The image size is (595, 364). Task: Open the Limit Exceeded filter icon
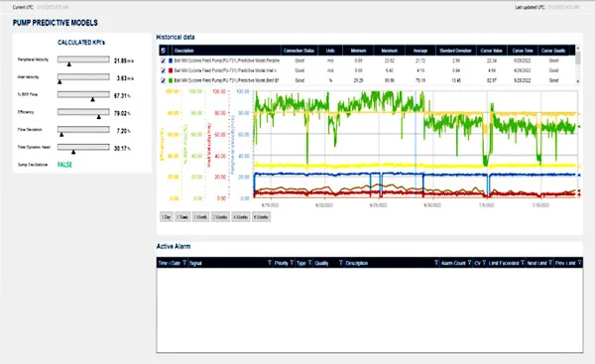523,263
